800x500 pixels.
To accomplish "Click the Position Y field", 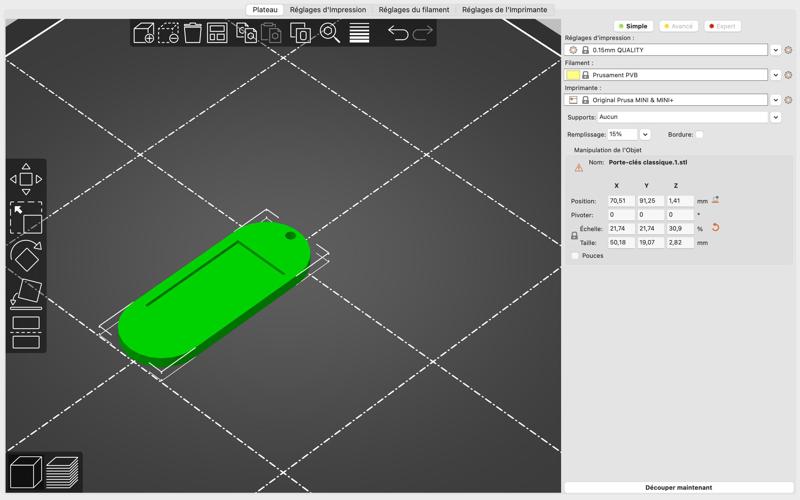I will [651, 201].
